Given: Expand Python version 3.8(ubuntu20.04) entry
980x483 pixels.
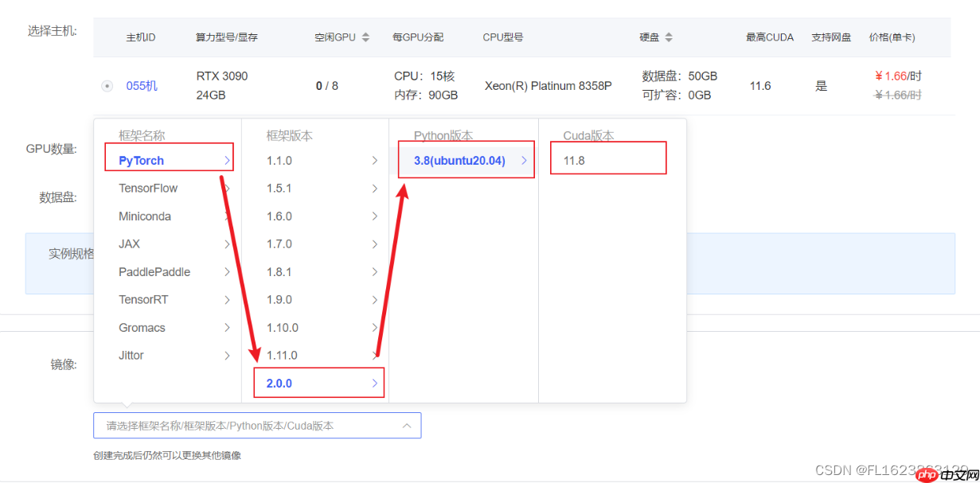Looking at the screenshot, I should [x=464, y=160].
